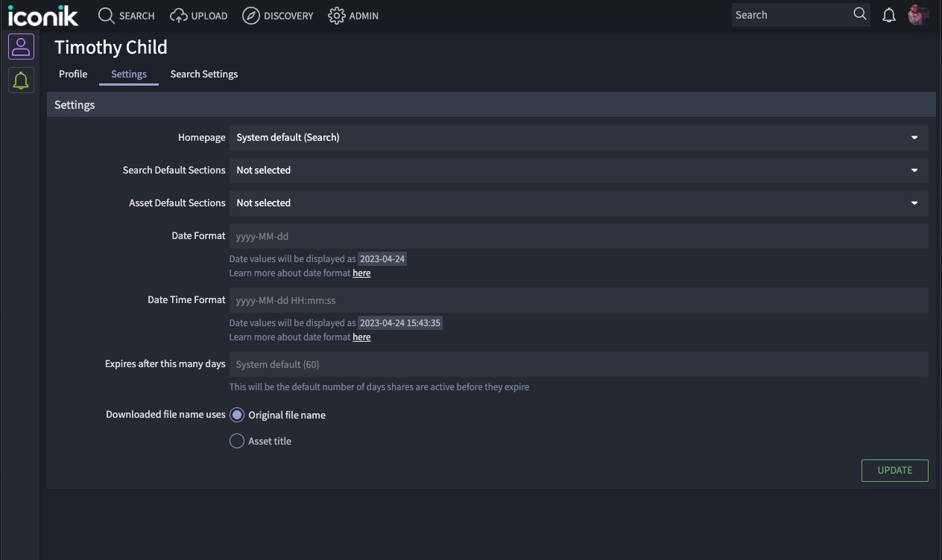Viewport: 942px width, 560px height.
Task: Open the SEARCH page from top navigation
Action: pyautogui.click(x=125, y=15)
